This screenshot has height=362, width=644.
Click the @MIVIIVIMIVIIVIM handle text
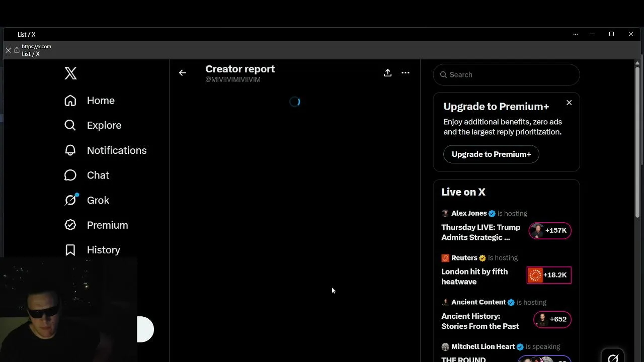[x=233, y=80]
